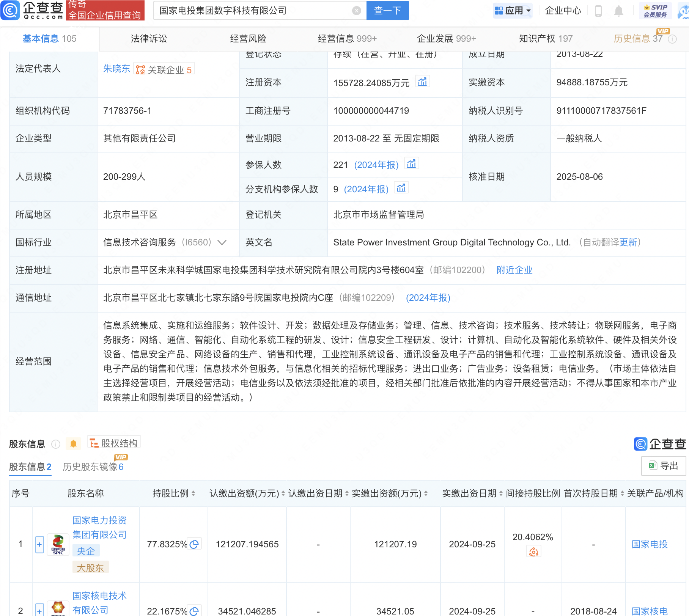Image resolution: width=689 pixels, height=616 pixels.
Task: Click taxpayer ID 91110000717837561F
Action: [601, 111]
